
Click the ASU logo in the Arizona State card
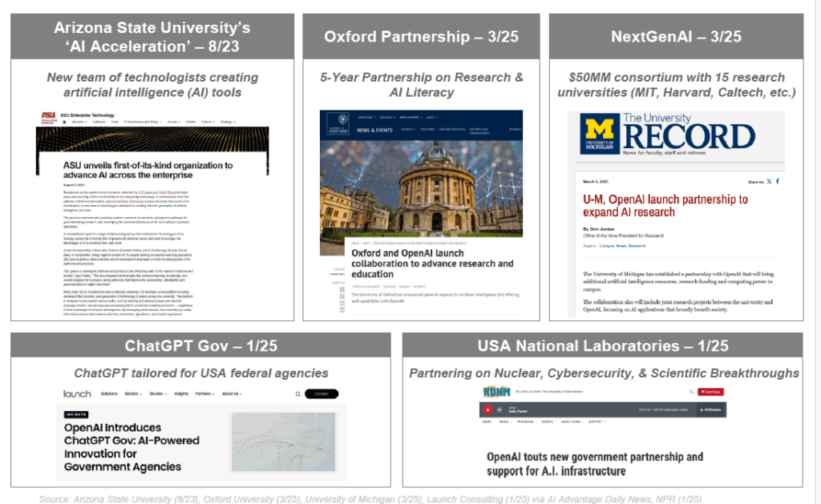coord(49,117)
